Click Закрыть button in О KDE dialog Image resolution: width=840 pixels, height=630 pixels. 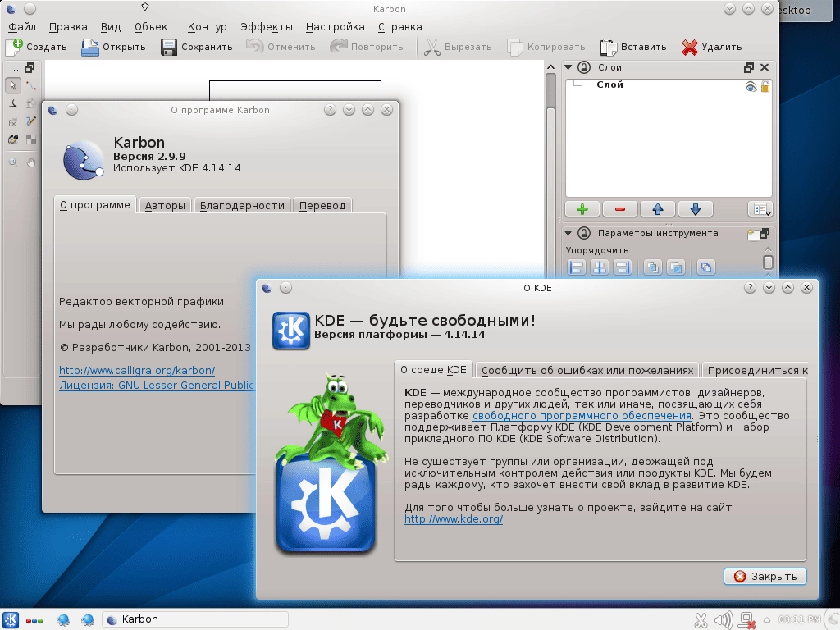(x=765, y=577)
